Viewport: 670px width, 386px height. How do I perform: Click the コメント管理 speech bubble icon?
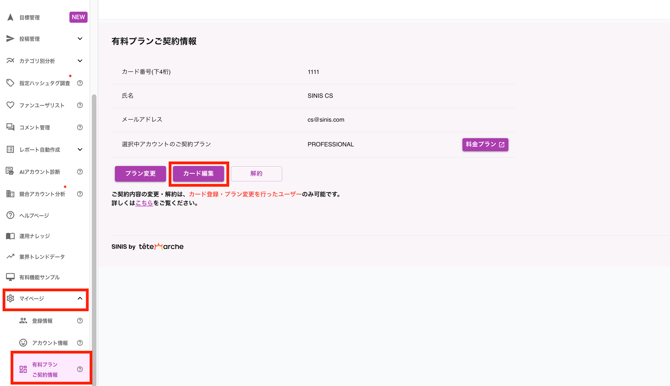click(x=10, y=127)
